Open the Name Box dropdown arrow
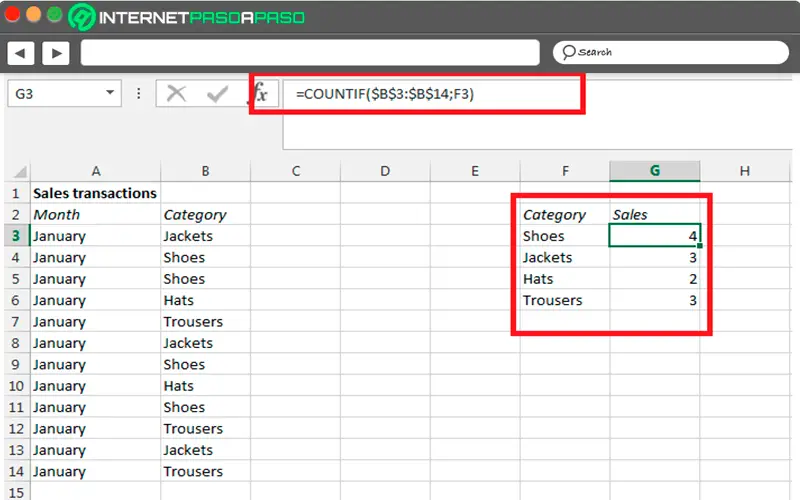800x500 pixels. pyautogui.click(x=110, y=93)
